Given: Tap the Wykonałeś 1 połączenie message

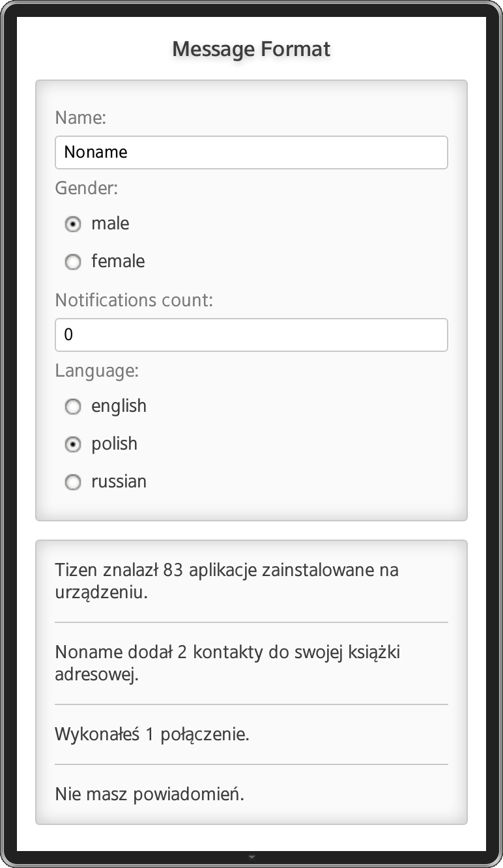Looking at the screenshot, I should (152, 734).
